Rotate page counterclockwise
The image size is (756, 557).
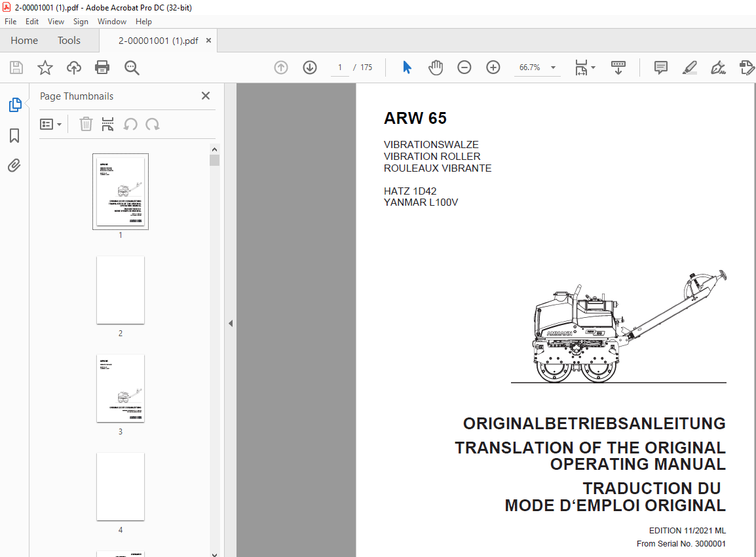pos(130,125)
